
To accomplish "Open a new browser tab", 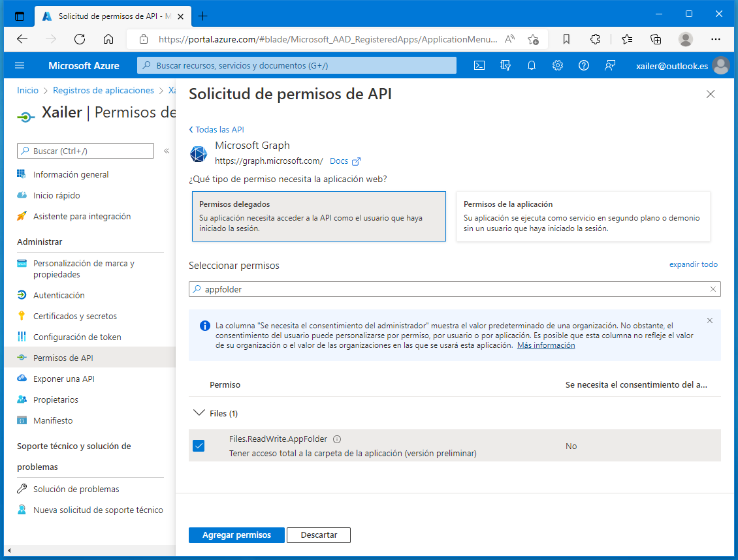I will click(x=203, y=16).
